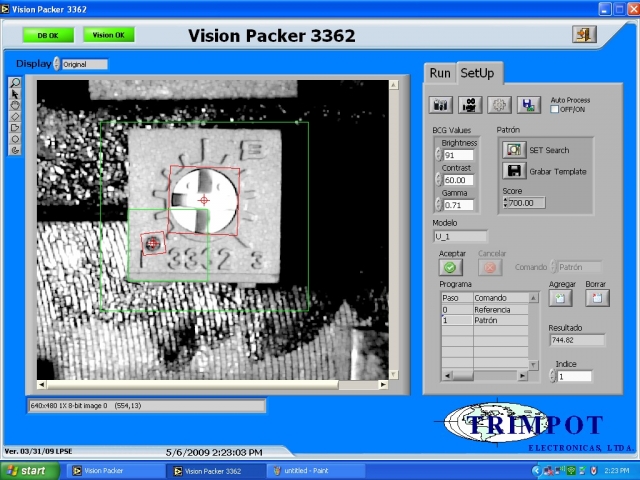Change the Display mode selector arrows
This screenshot has width=640, height=480.
[57, 64]
